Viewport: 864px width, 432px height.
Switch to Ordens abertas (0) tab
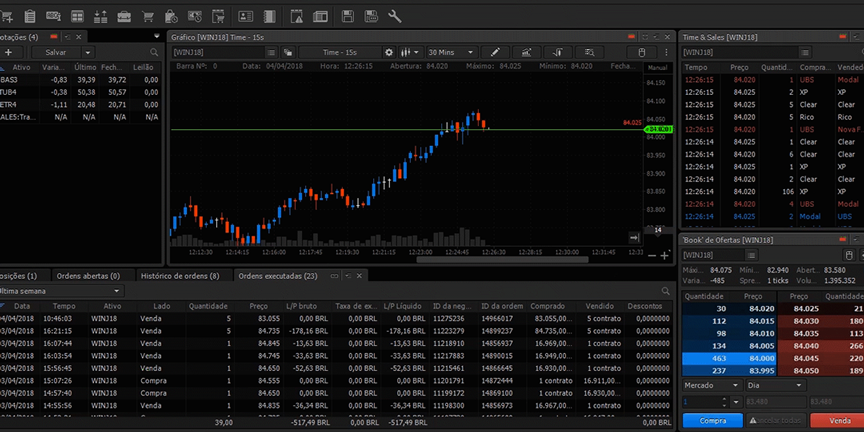click(88, 276)
